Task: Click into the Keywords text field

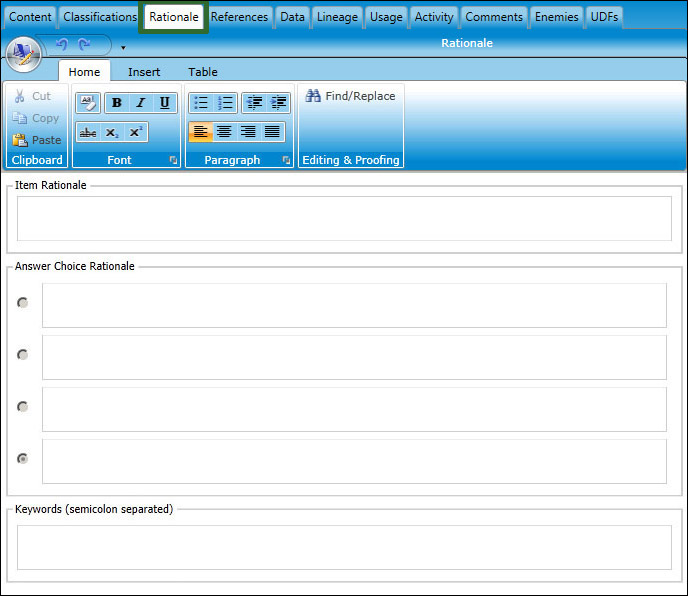Action: tap(343, 547)
